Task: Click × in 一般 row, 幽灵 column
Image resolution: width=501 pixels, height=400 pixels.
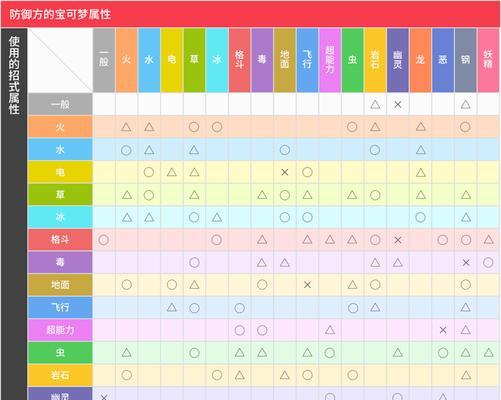Action: click(x=398, y=105)
